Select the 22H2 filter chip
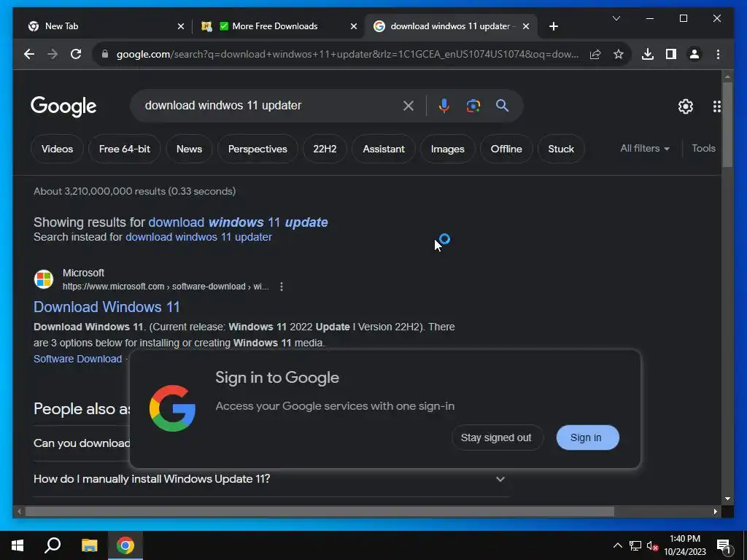The image size is (747, 560). pos(325,149)
